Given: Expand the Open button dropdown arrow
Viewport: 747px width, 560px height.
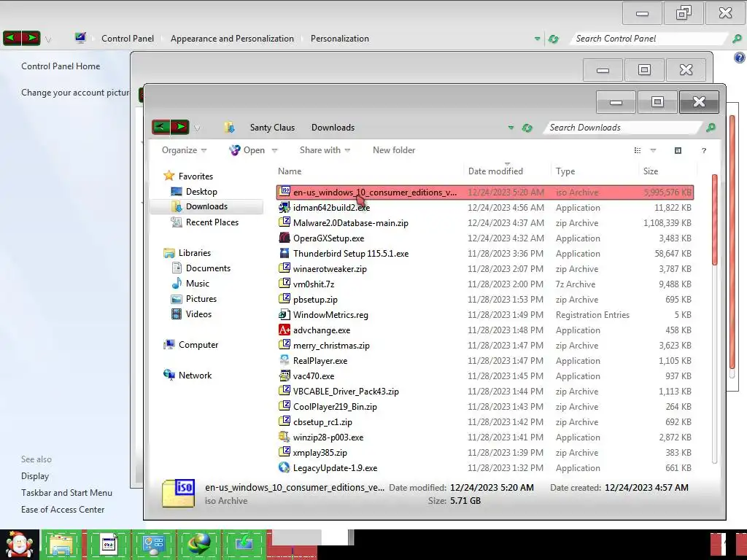Looking at the screenshot, I should click(274, 150).
